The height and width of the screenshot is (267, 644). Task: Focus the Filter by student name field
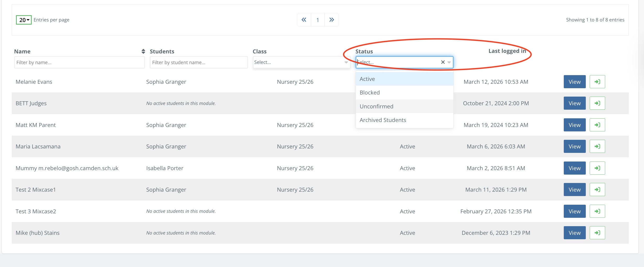point(198,62)
